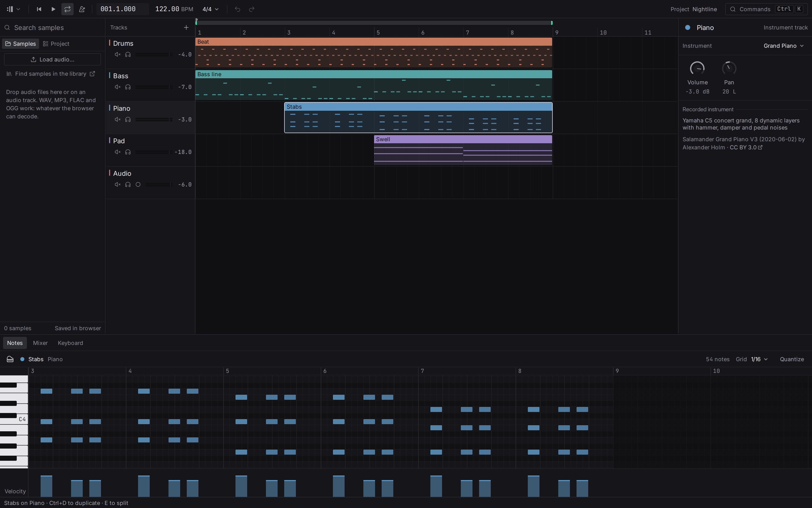Click the redo arrow icon
812x508 pixels.
(x=252, y=9)
